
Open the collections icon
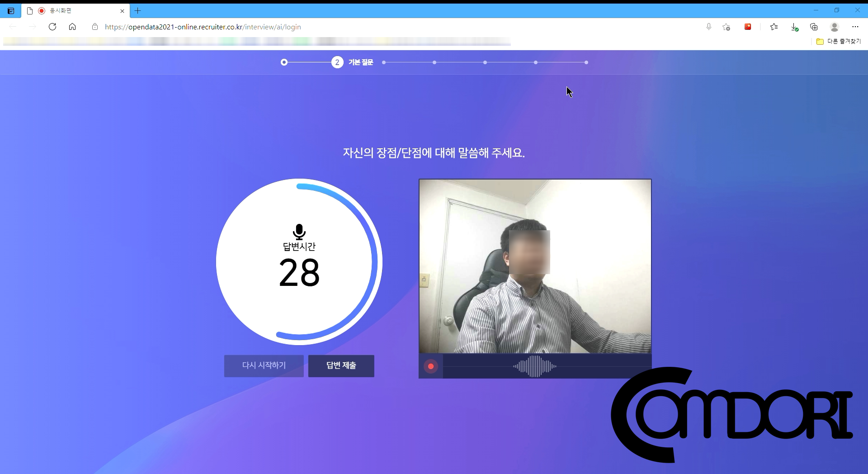pyautogui.click(x=814, y=27)
